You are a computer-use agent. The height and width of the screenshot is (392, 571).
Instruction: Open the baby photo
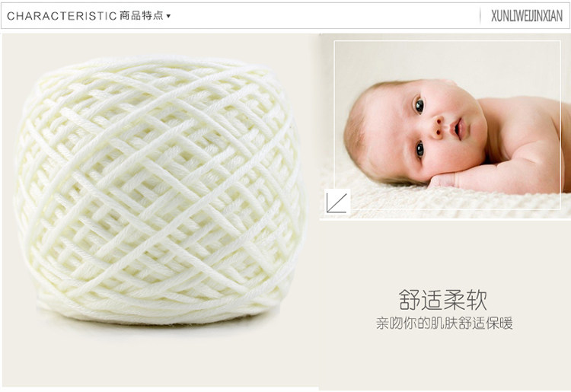[445, 126]
